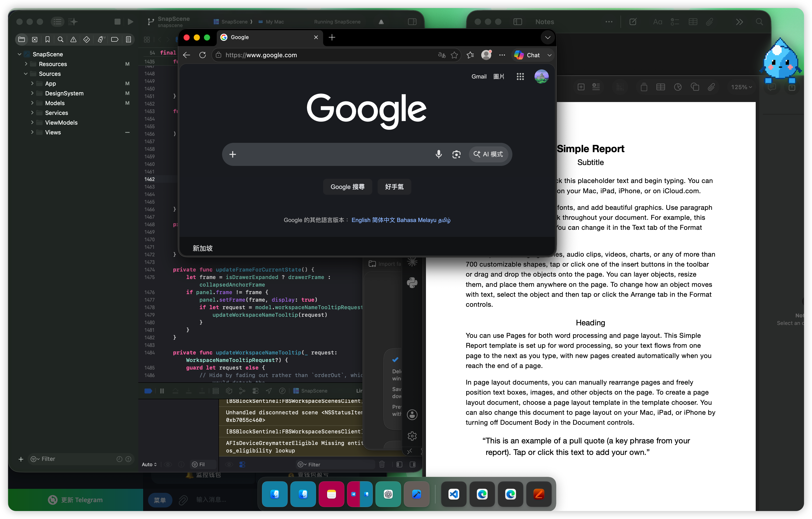Click the Python icon in the side panel
The image size is (812, 519).
[x=412, y=283]
